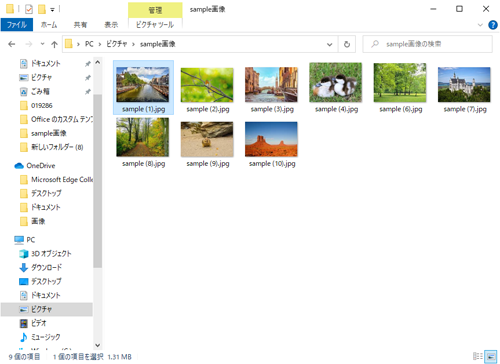This screenshot has height=364, width=500.
Task: Open the 表示 ribbon tab
Action: (111, 25)
